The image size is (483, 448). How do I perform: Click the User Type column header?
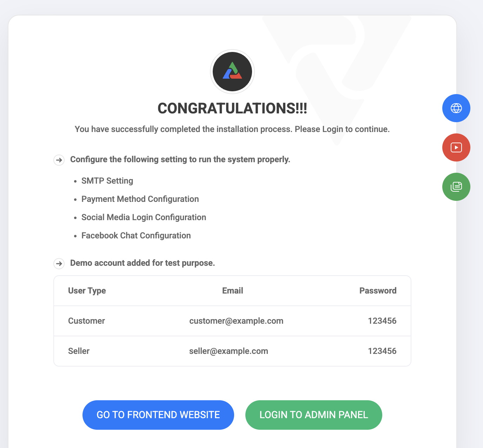point(87,291)
